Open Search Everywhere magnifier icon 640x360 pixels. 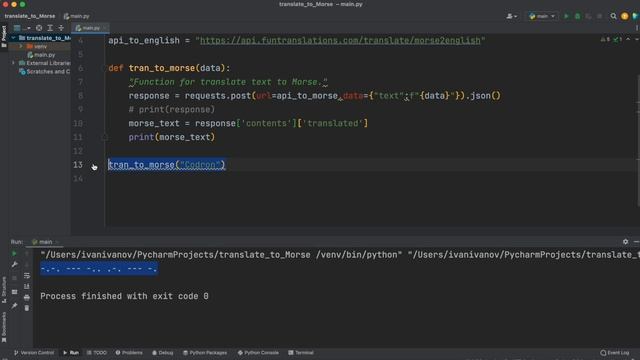pyautogui.click(x=613, y=16)
